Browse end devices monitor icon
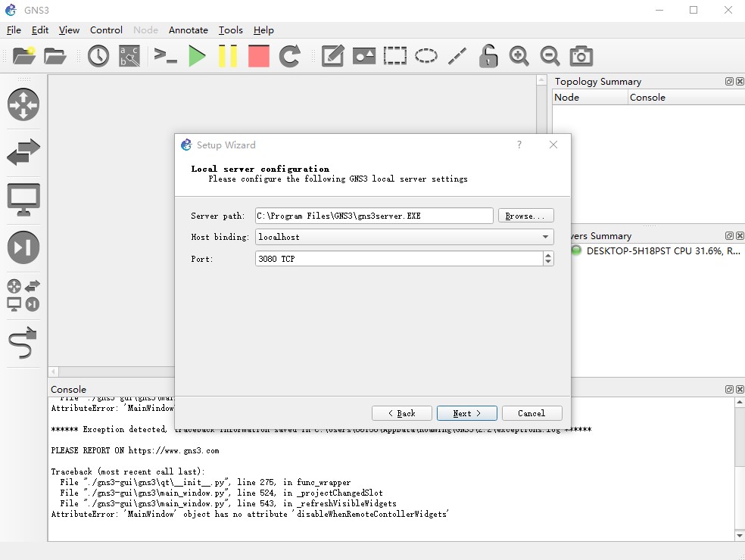 23,200
